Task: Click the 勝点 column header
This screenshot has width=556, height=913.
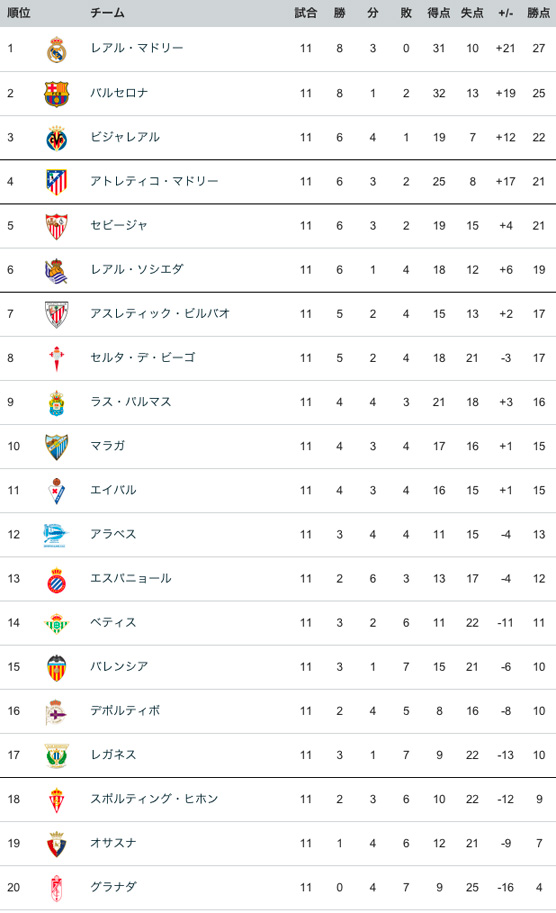Action: click(539, 13)
